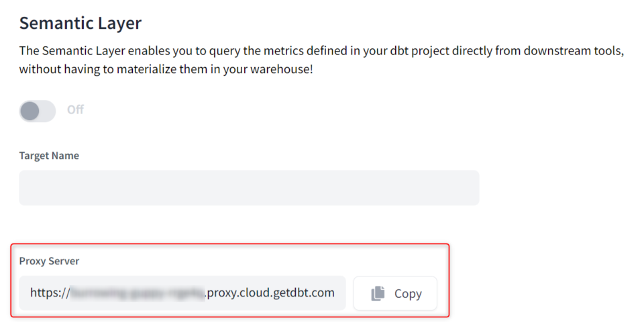Viewport: 644px width, 322px height.
Task: Click the "Proxy Server" field label
Action: 49,261
